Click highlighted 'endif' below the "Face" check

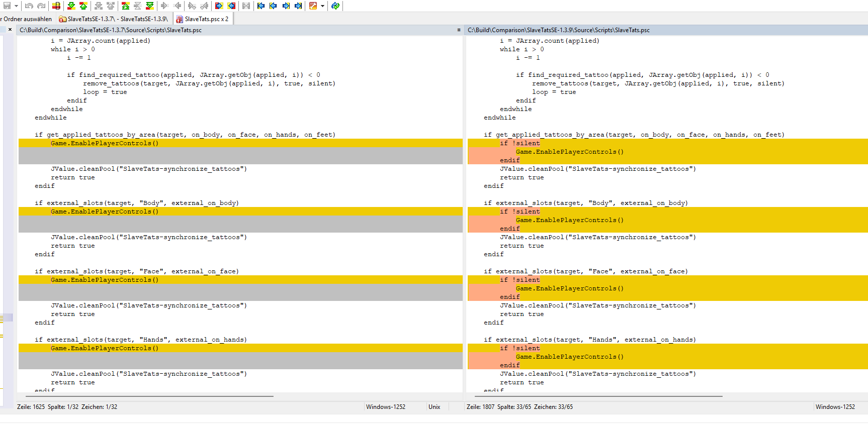pyautogui.click(x=510, y=297)
